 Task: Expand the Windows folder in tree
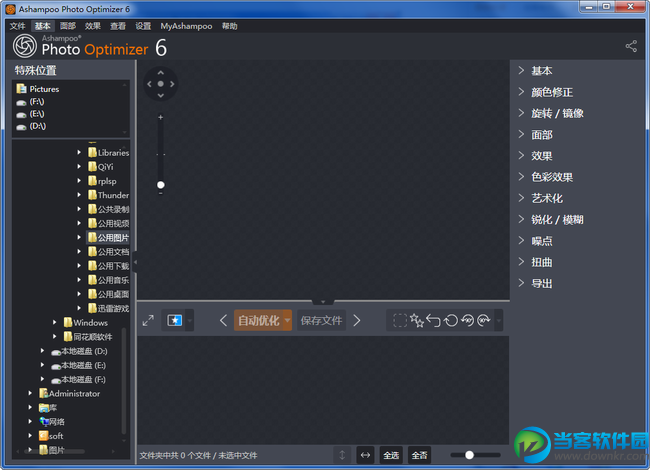54,322
